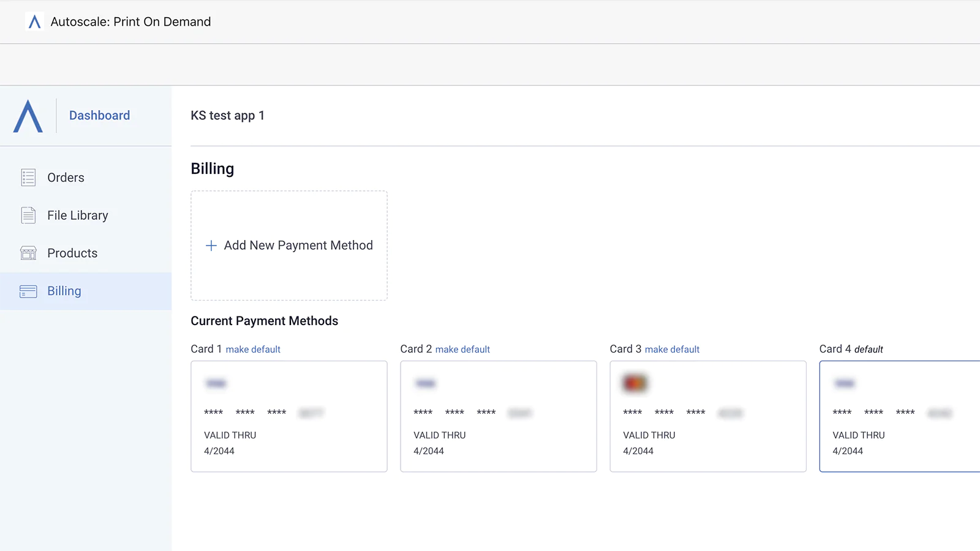This screenshot has height=551, width=980.
Task: Click the large Autoscale logo in sidebar
Action: coord(28,116)
